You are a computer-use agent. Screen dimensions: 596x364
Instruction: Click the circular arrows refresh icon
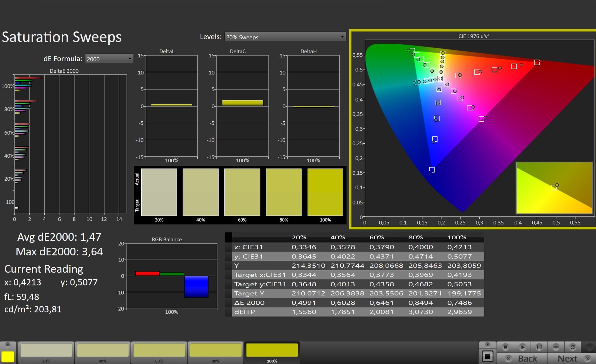click(x=573, y=347)
